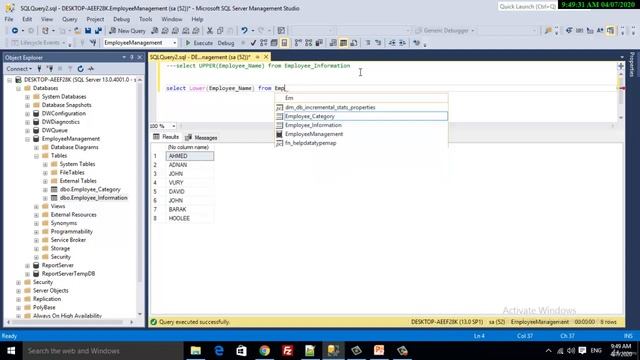Screen dimensions: 640x360
Task: Open FileZilla from the taskbar
Action: pyautogui.click(x=288, y=351)
